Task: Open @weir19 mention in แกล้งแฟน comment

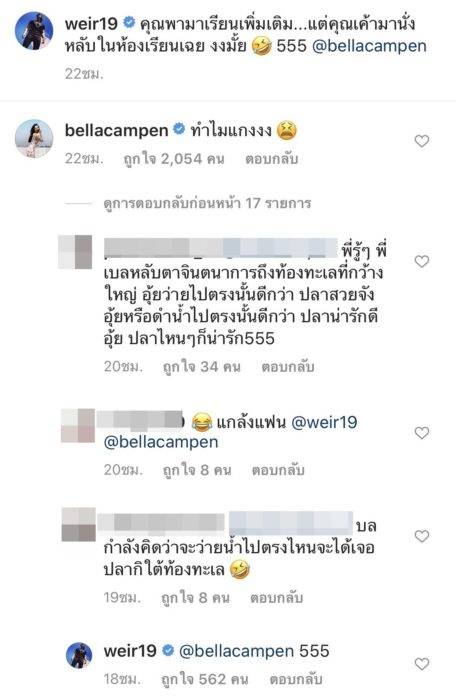Action: coord(324,422)
